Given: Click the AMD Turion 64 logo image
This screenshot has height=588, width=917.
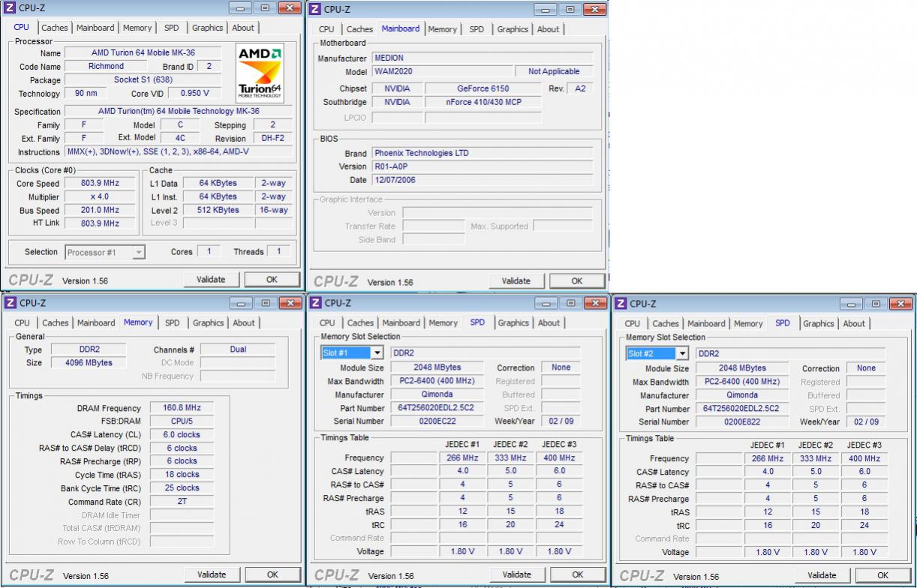Looking at the screenshot, I should (x=260, y=73).
